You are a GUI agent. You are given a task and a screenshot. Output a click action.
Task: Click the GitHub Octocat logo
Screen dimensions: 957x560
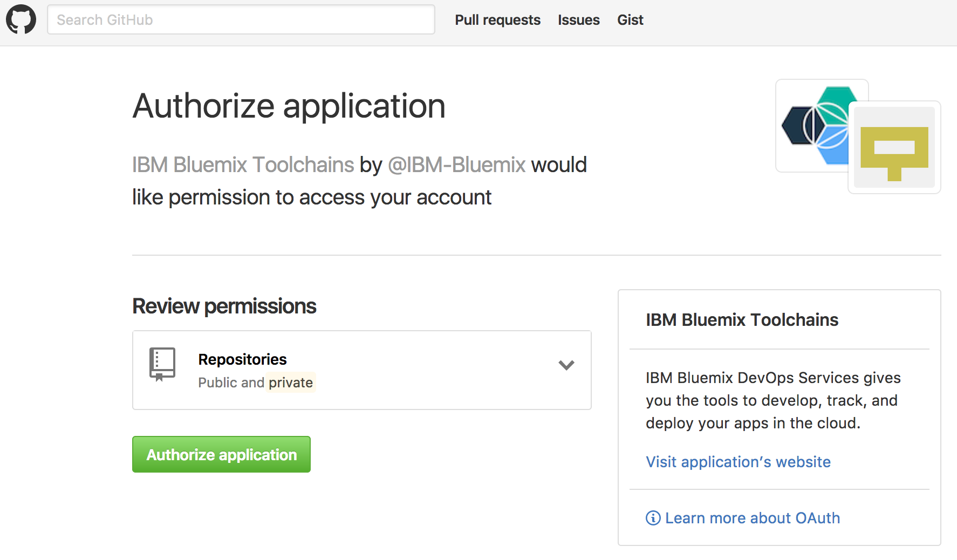point(21,19)
